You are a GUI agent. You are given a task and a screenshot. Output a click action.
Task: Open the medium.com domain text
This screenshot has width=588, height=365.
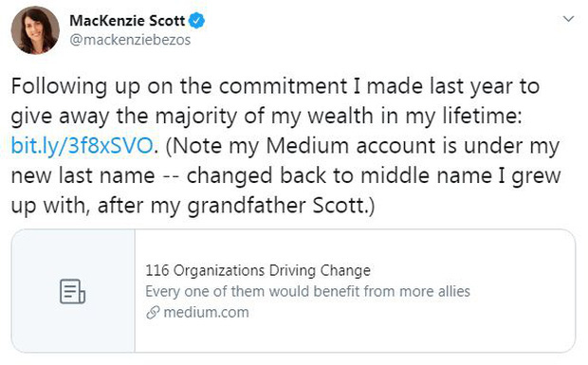click(206, 312)
